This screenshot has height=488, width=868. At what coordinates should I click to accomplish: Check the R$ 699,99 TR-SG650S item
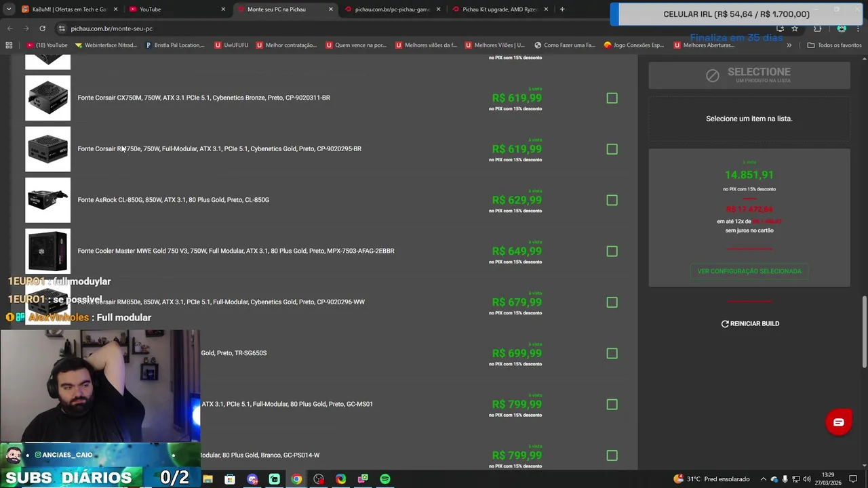tap(612, 353)
